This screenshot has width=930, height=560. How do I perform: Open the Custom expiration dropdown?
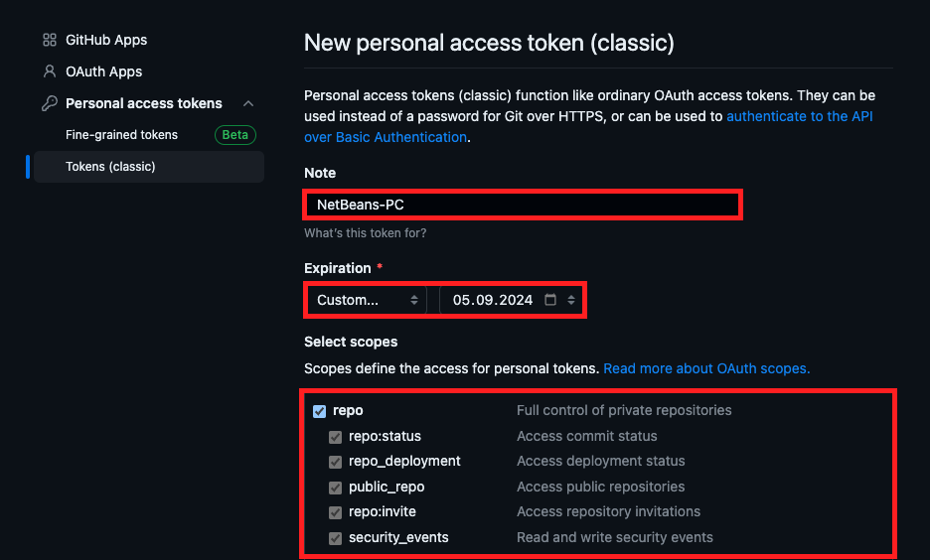click(366, 300)
